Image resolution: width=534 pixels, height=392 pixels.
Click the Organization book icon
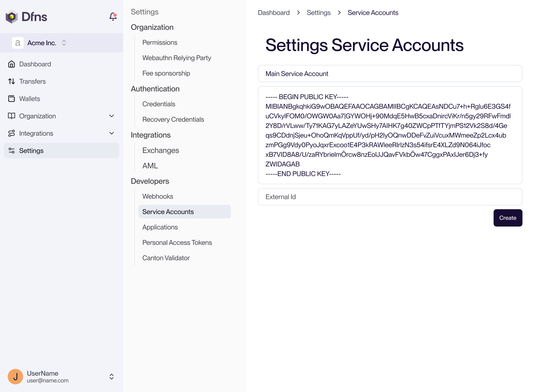[11, 116]
